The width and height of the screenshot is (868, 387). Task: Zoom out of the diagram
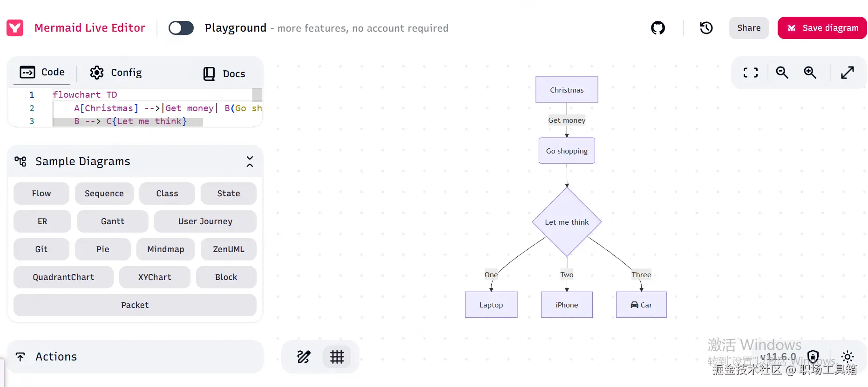pyautogui.click(x=782, y=73)
